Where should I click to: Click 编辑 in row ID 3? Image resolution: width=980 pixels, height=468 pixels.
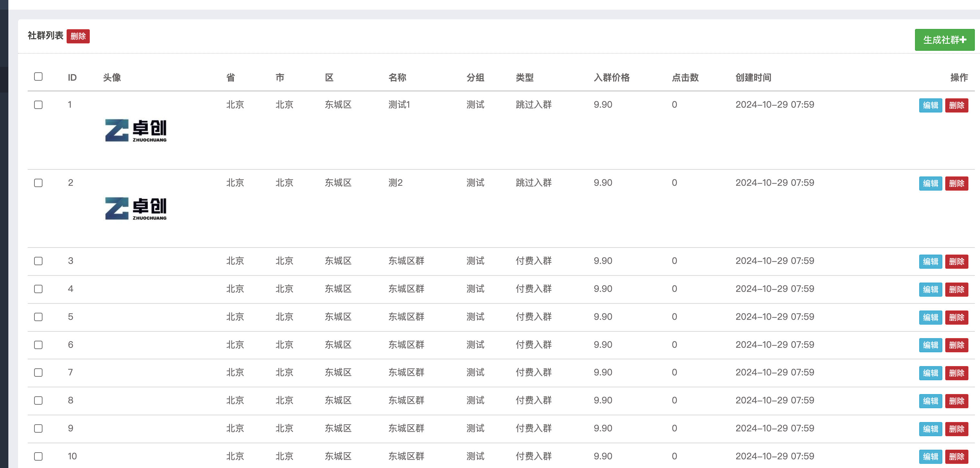(x=930, y=262)
